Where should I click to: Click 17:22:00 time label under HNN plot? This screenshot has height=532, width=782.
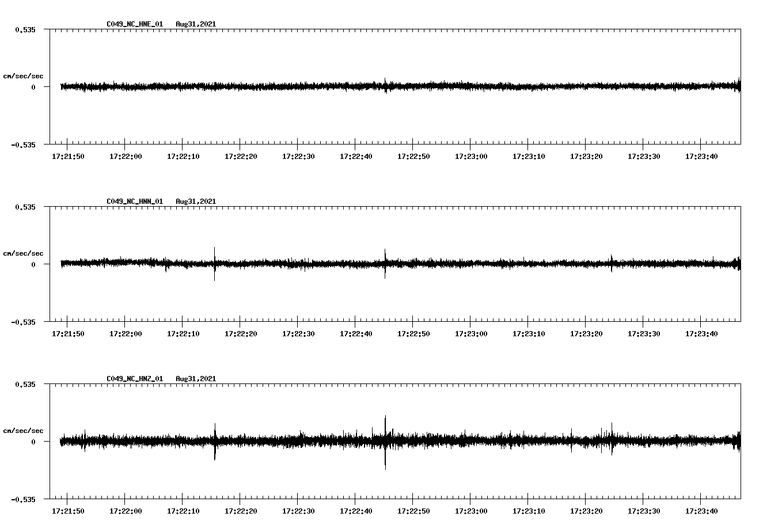click(x=126, y=333)
